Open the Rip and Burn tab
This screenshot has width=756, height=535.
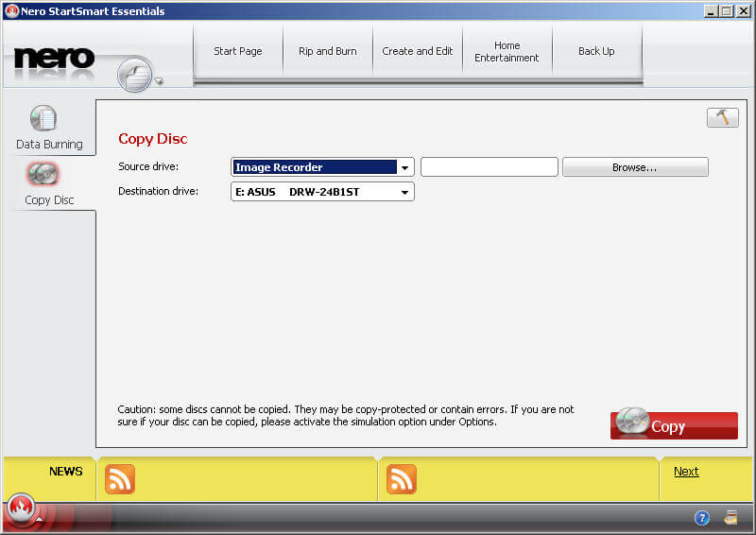328,51
